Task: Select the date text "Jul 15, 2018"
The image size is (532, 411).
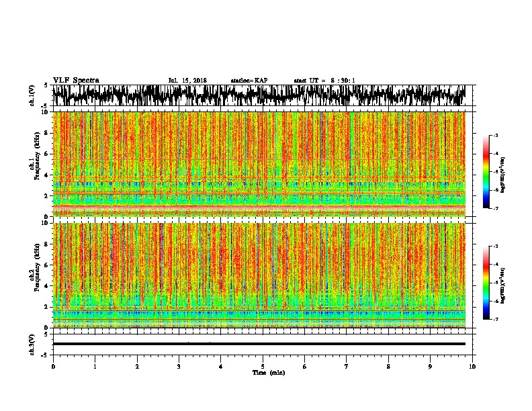Action: 187,81
